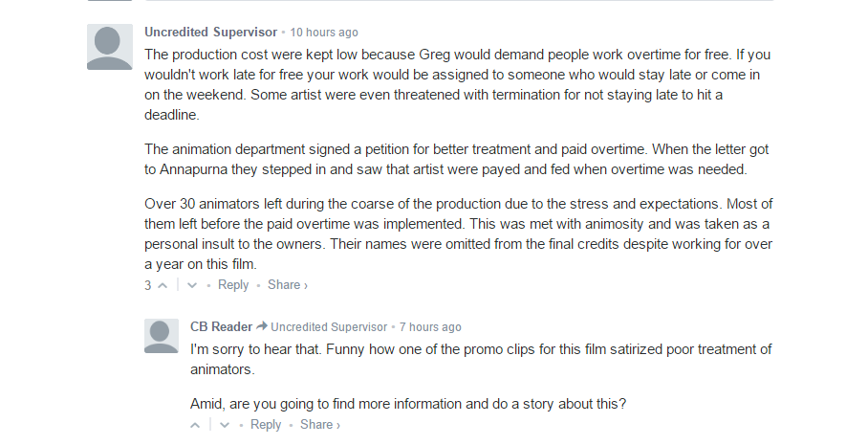This screenshot has width=868, height=445.
Task: Expand Share options under CB Reader's comment
Action: coord(320,425)
